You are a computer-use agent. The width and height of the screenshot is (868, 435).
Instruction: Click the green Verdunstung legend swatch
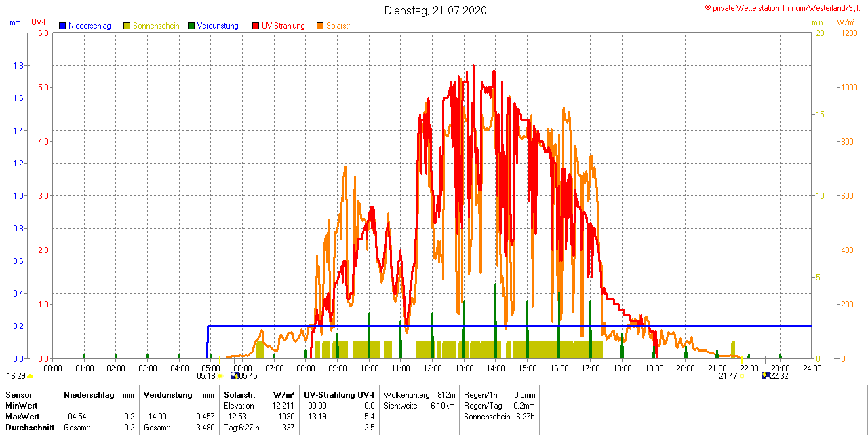click(x=191, y=26)
